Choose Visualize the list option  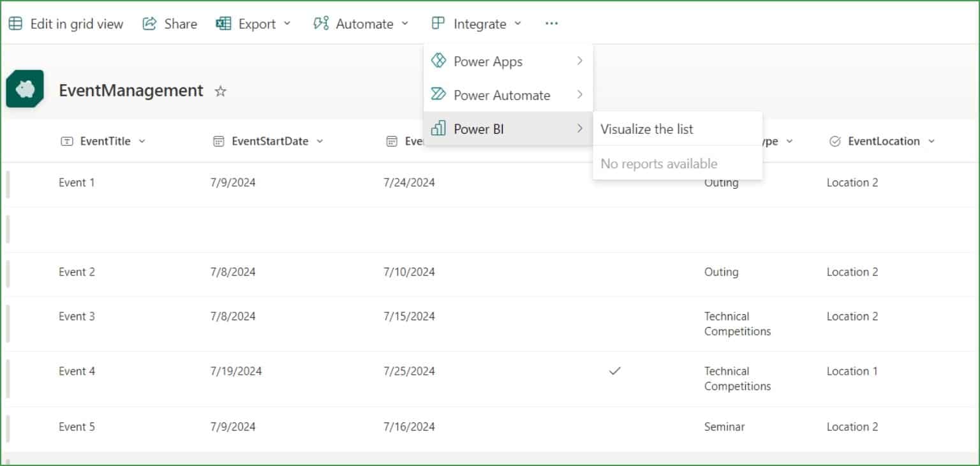678,129
